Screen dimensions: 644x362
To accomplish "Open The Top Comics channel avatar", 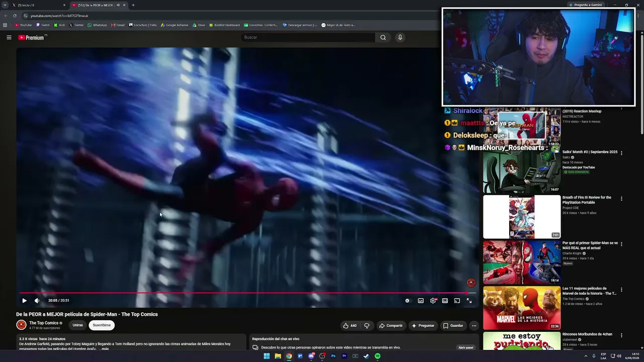I will (x=21, y=325).
